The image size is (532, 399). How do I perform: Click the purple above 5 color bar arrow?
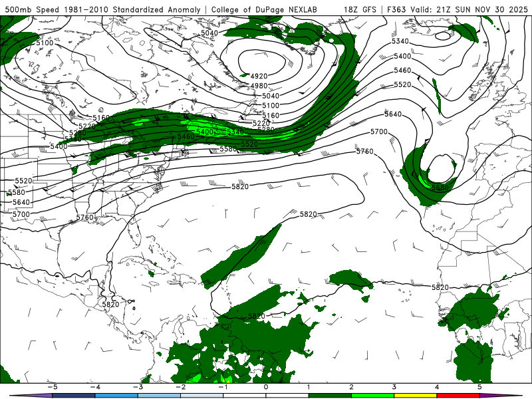click(501, 396)
